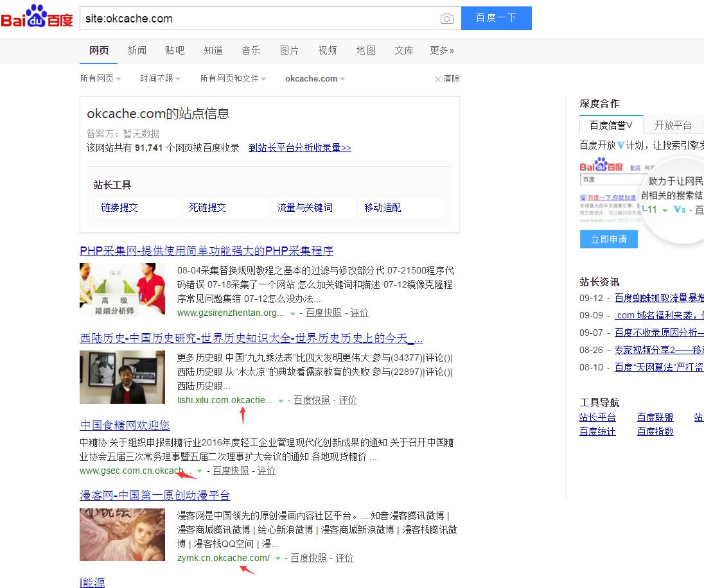The width and height of the screenshot is (704, 588).
Task: Click green arrow beside www.gzsirenzhentan.org URL
Action: tap(293, 313)
